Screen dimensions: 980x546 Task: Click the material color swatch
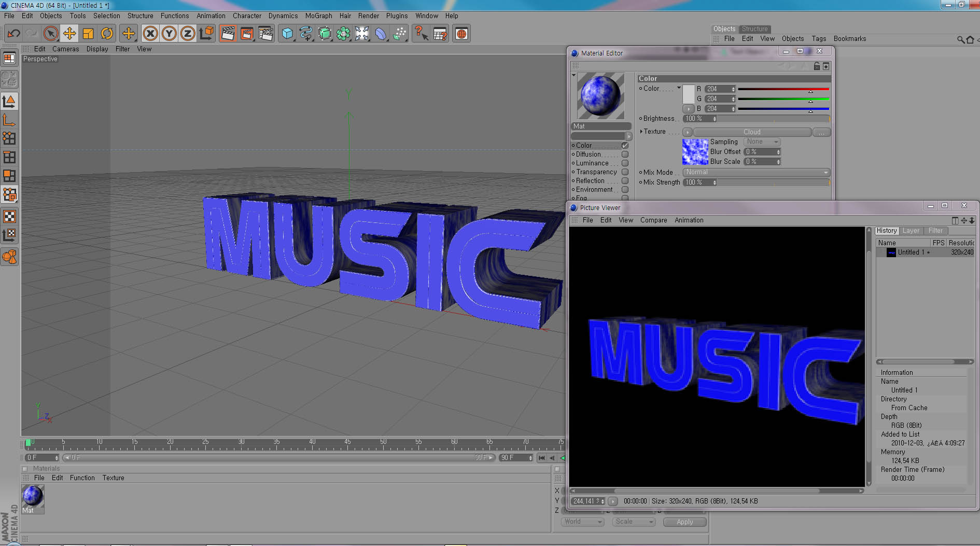pos(689,94)
